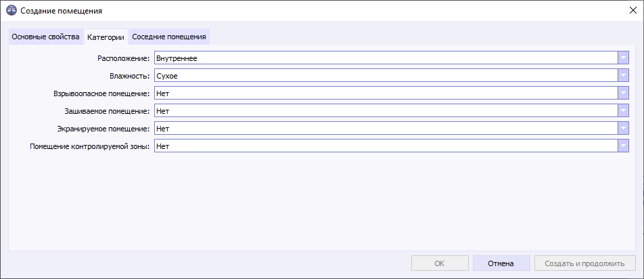Click the Отмена button

tap(501, 263)
